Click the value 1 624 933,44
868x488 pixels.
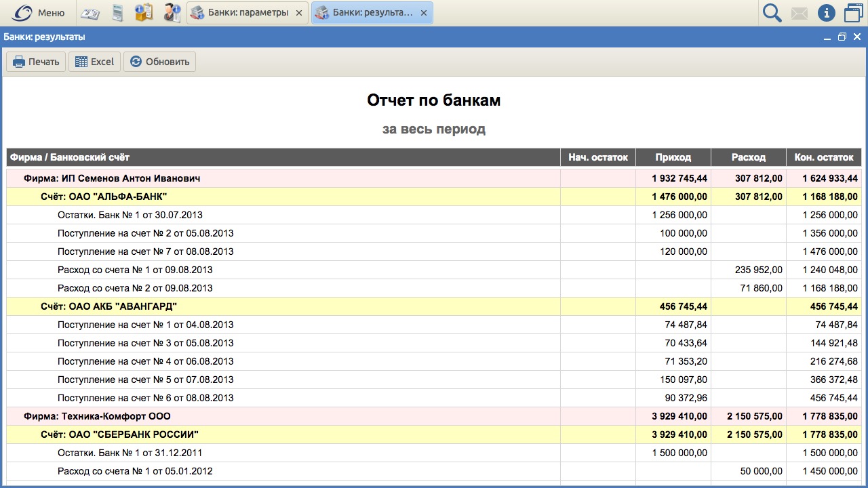tap(830, 178)
